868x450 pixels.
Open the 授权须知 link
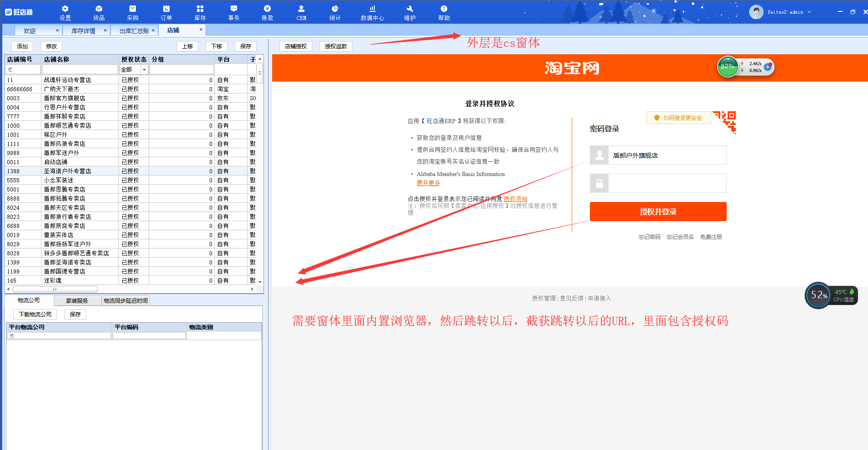point(516,199)
